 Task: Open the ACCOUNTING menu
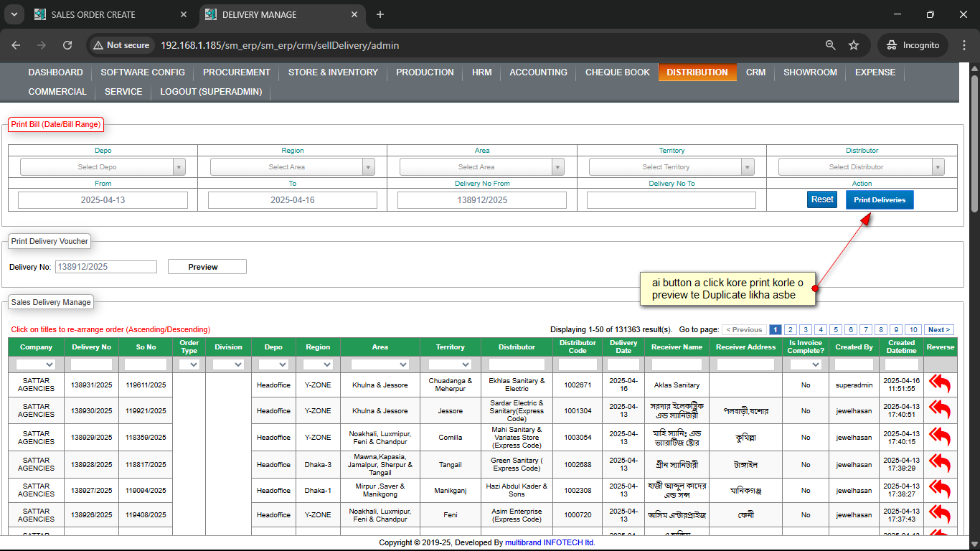pyautogui.click(x=538, y=72)
